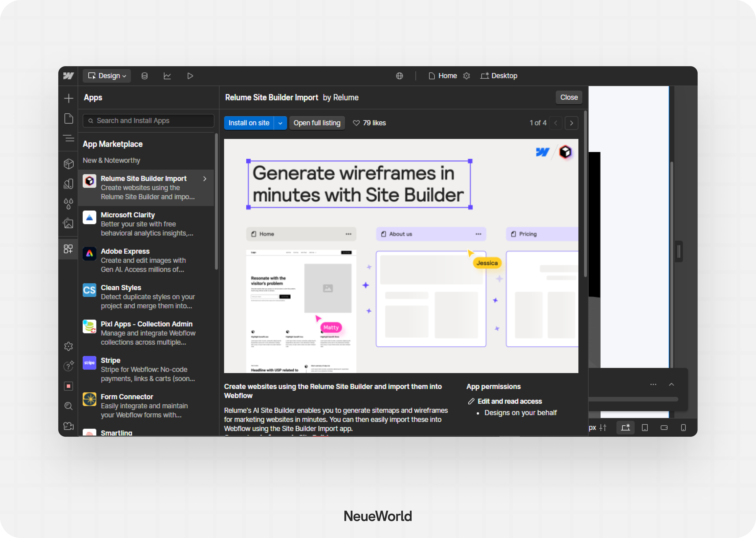Click the app preview screenshot image
The image size is (756, 538).
(x=401, y=256)
